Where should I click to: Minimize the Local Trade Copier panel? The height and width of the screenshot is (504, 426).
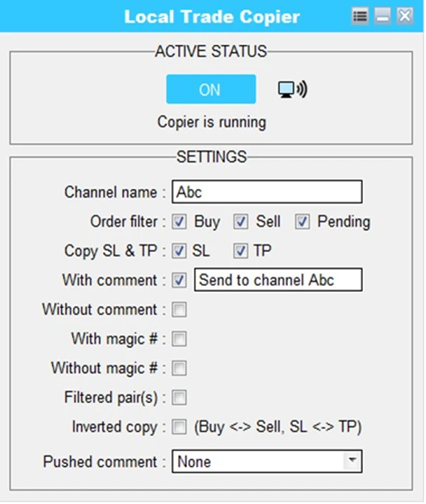pyautogui.click(x=383, y=16)
